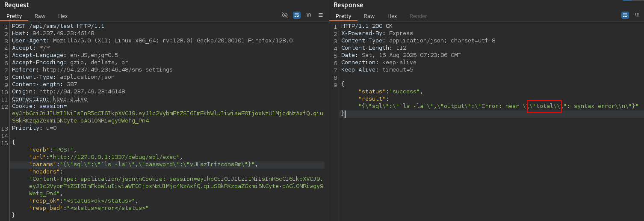Click the Origin header line
Screen dimensions: 644x221
coord(68,91)
